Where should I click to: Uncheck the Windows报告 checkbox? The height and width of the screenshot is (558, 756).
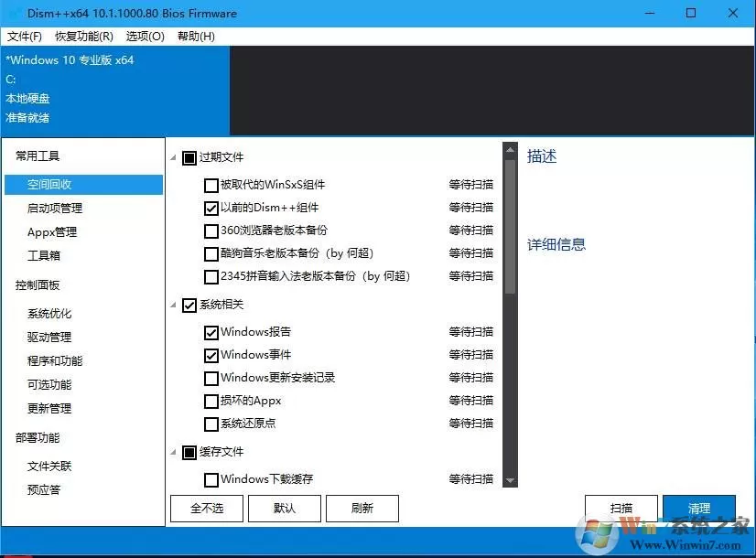coord(211,332)
